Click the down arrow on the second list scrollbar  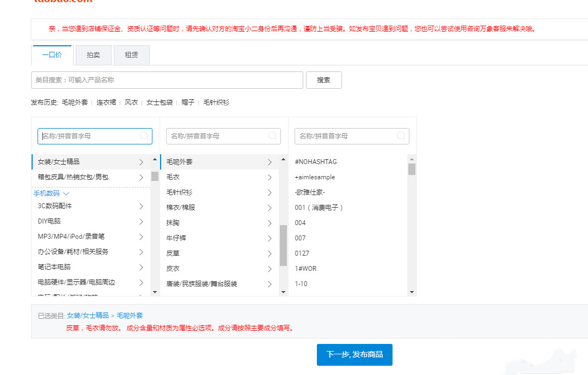tap(284, 292)
